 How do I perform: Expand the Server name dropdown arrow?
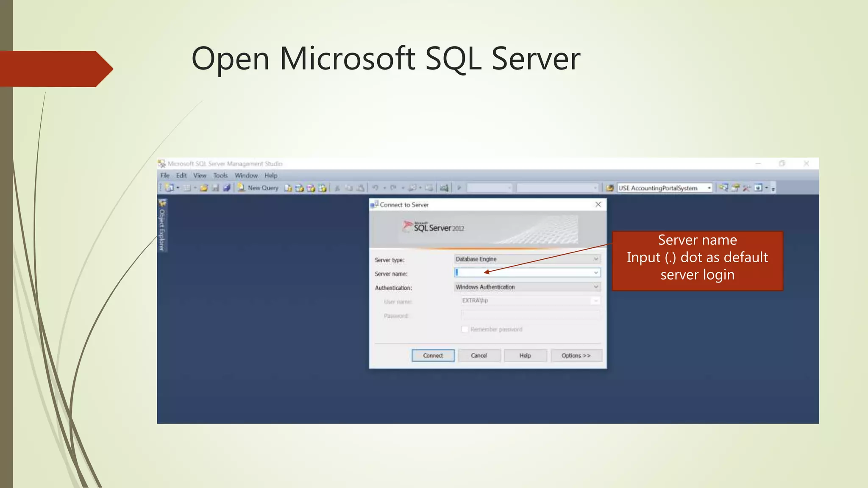(596, 273)
